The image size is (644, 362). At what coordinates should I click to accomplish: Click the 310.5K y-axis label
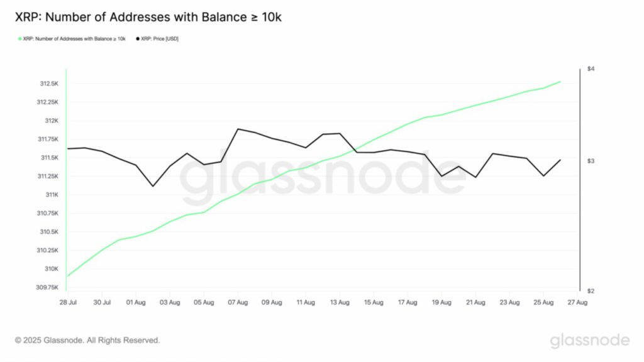[49, 232]
